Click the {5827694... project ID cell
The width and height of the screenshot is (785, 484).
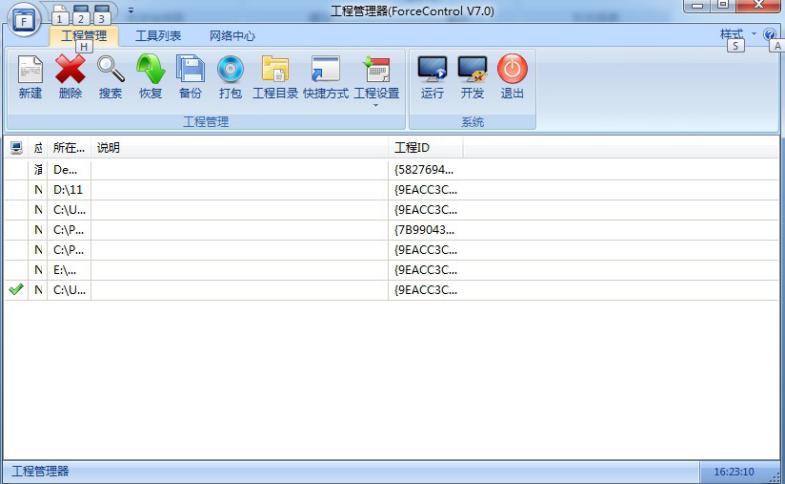[424, 170]
